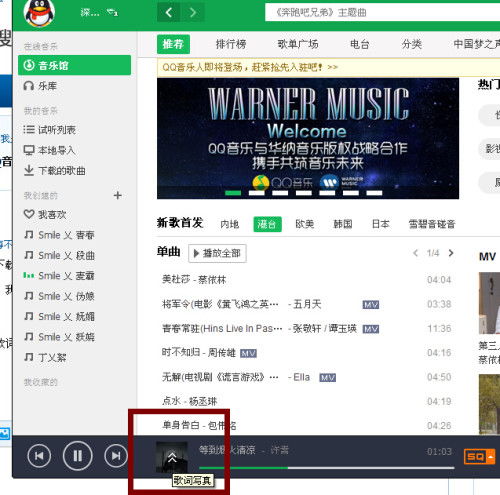Image resolution: width=500 pixels, height=495 pixels.
Task: Filter new songs by 韩国
Action: 343,224
